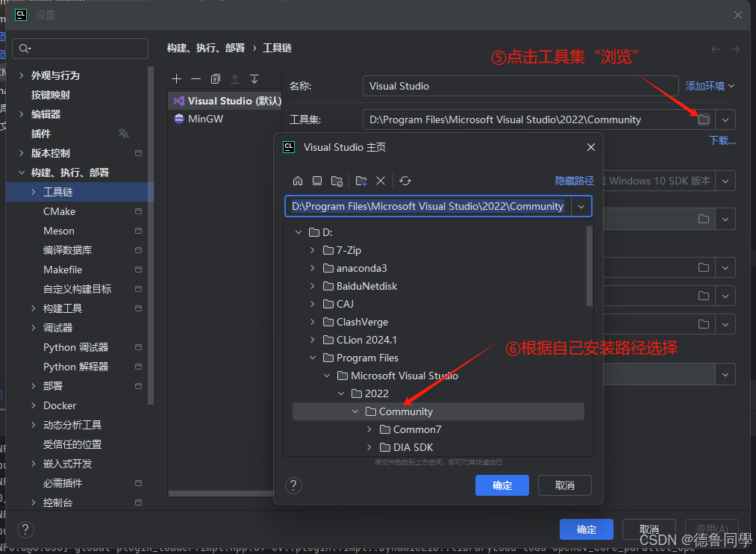Click the desktop directory icon in the dialog
Viewport: 756px width, 554px height.
(319, 180)
